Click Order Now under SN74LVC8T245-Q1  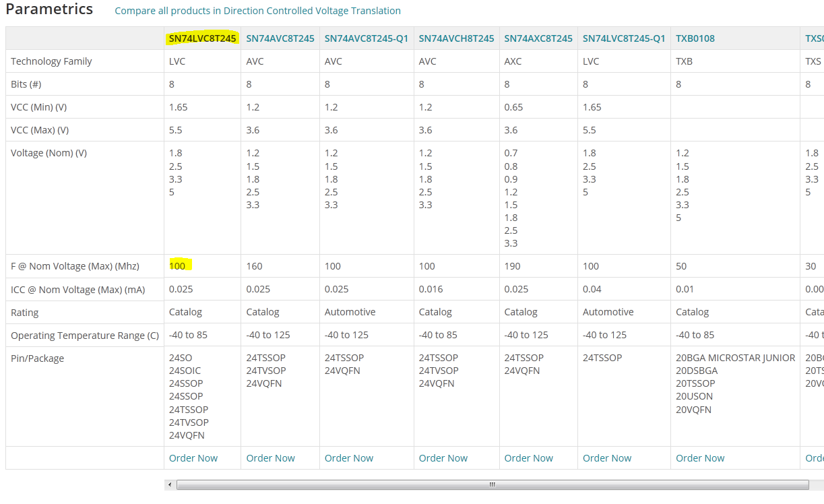pos(607,458)
